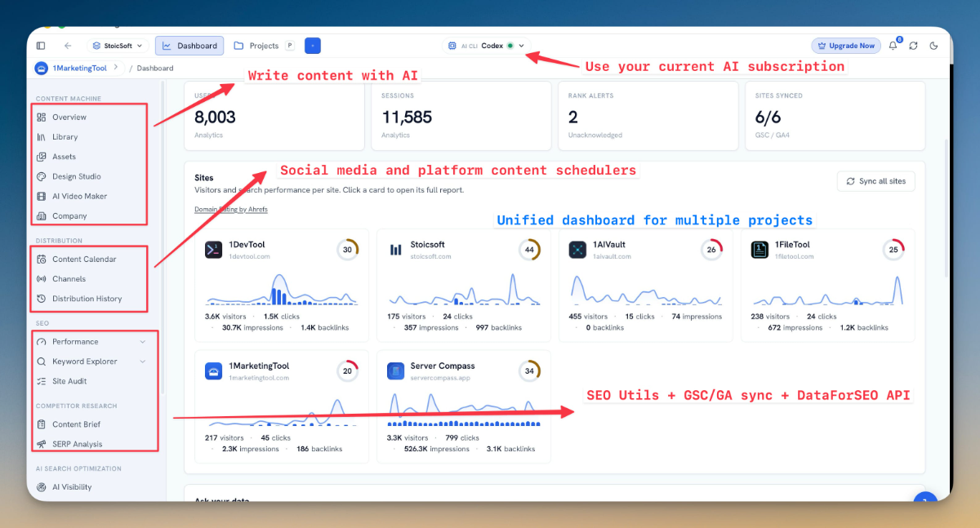Click the Stoicsoft domain rating 44 ring
The image size is (980, 528).
click(x=529, y=250)
